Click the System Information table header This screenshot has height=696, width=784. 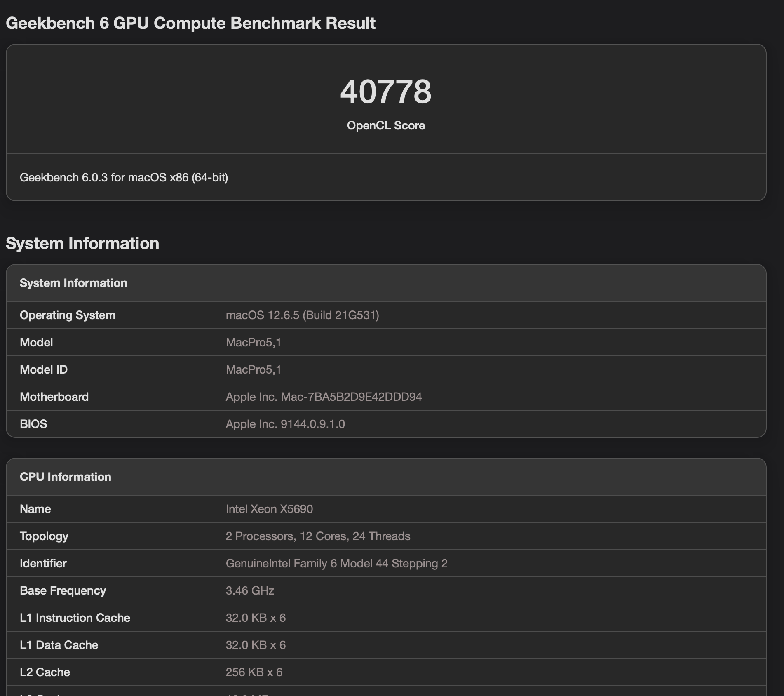[x=73, y=283]
